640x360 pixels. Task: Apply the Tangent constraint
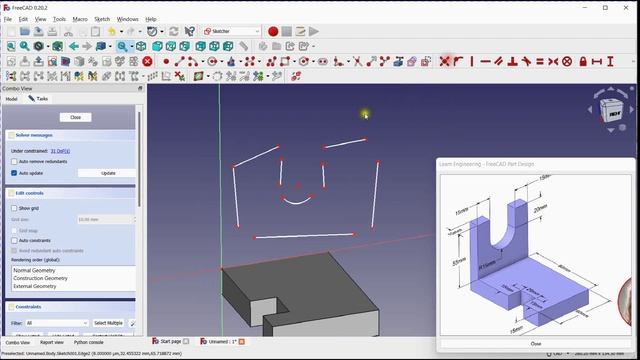point(526,62)
